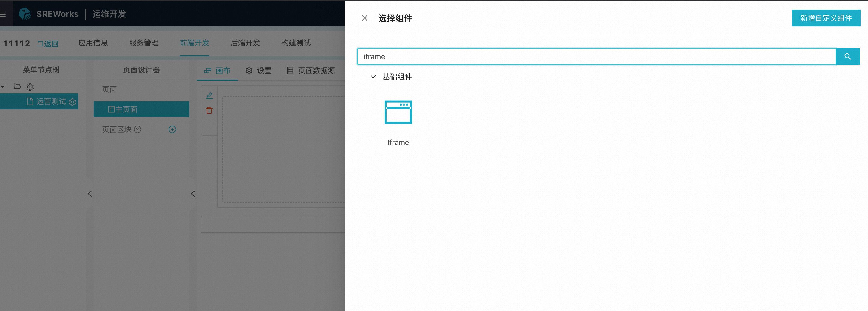
Task: Toggle the hamburger menu at top left
Action: pyautogui.click(x=3, y=14)
